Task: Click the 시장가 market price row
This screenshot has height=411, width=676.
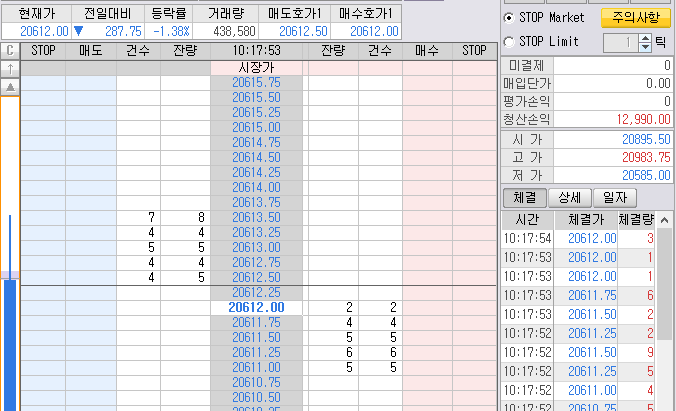Action: coord(257,68)
